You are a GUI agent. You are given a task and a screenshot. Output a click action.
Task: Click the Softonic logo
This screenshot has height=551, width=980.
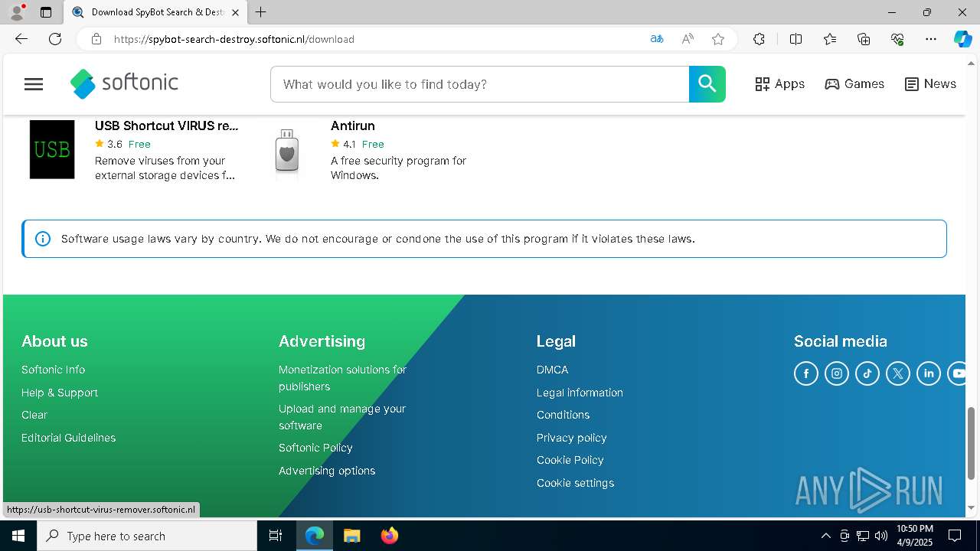124,84
